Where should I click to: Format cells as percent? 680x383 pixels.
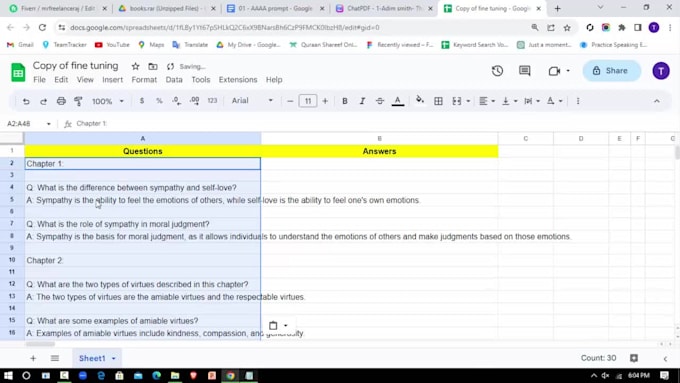pos(159,101)
